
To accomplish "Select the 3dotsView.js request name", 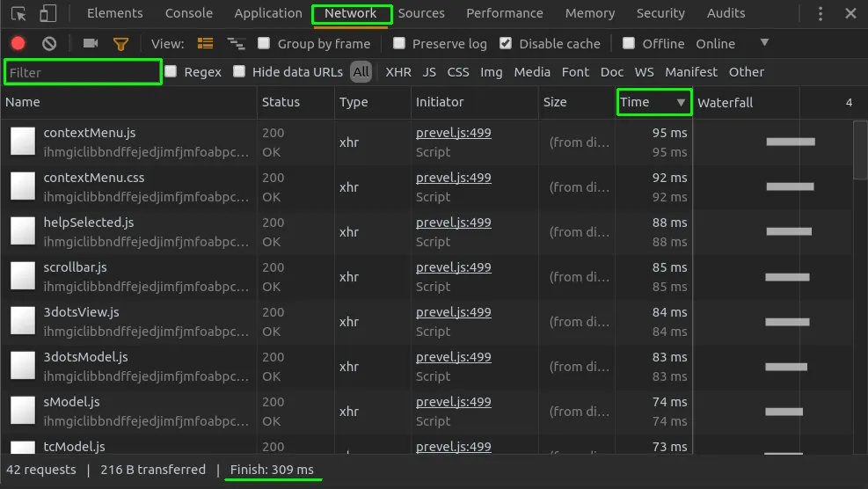I will [x=82, y=312].
